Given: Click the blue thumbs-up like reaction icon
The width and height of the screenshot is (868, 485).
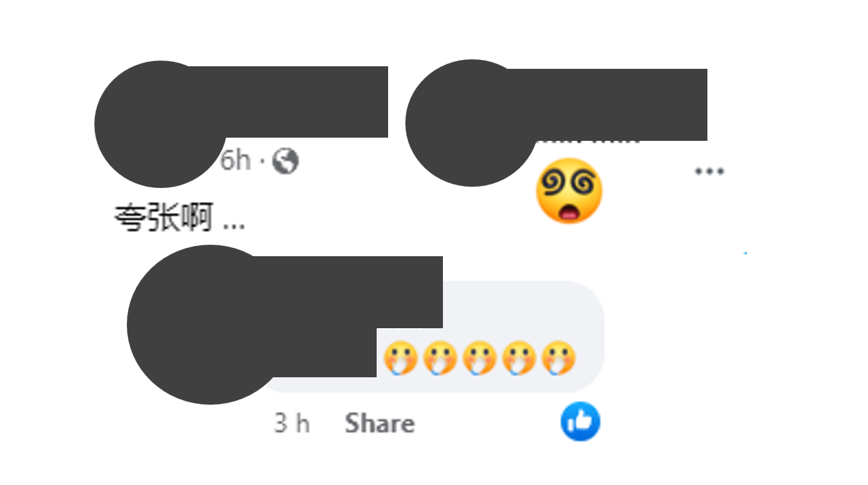Looking at the screenshot, I should tap(581, 421).
